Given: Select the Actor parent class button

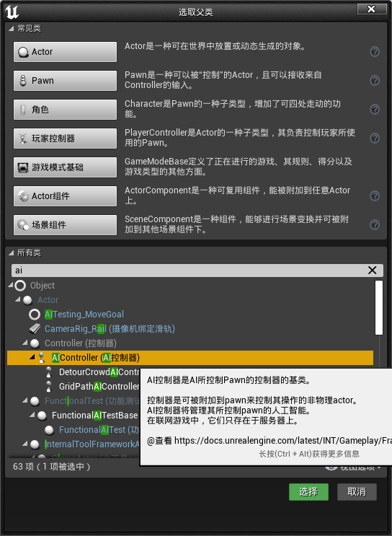Looking at the screenshot, I should pos(65,52).
